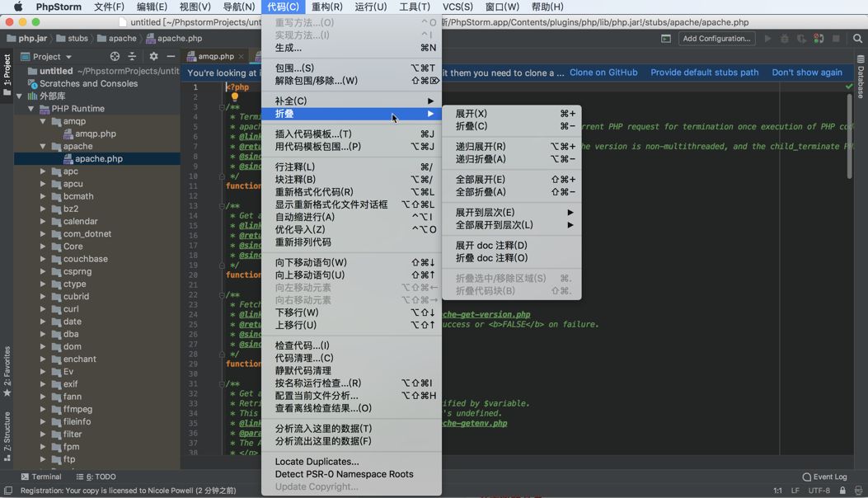Image resolution: width=868 pixels, height=498 pixels.
Task: Open the Terminal tool window
Action: [41, 477]
